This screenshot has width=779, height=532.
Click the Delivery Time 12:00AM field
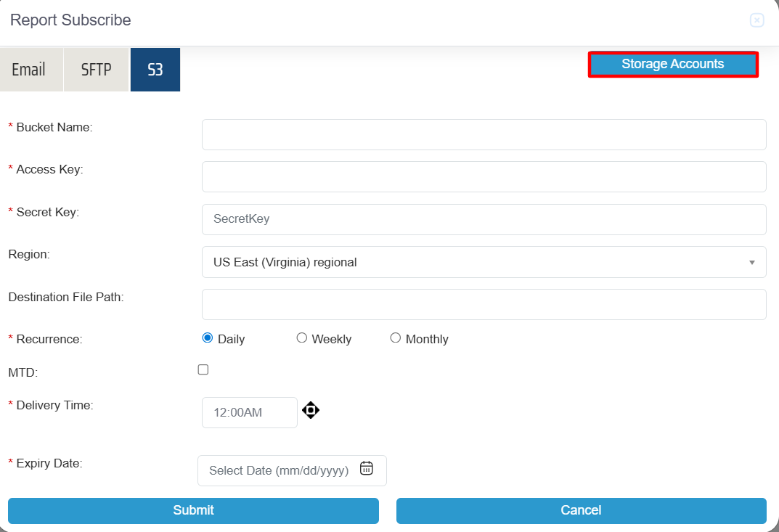coord(249,412)
